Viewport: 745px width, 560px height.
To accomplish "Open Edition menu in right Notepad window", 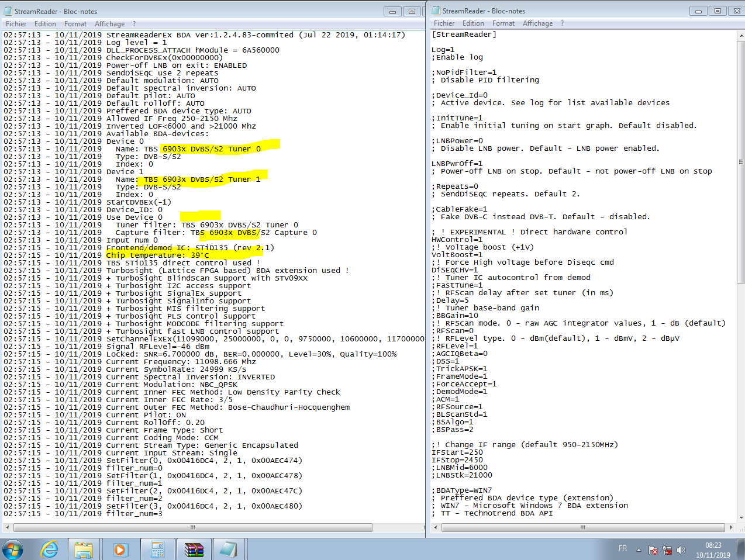I will (x=473, y=23).
